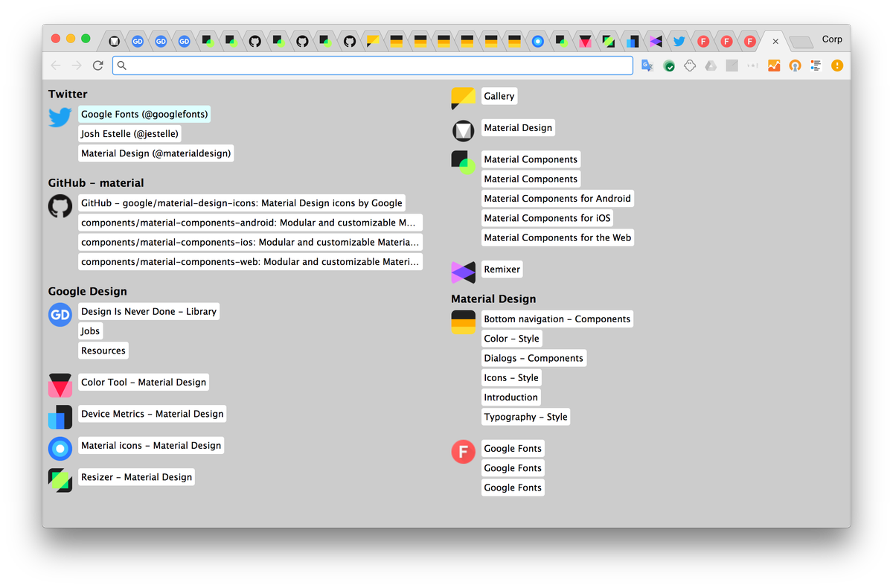This screenshot has height=588, width=893.
Task: Switch to the pink Color Tool browser tab
Action: click(x=585, y=42)
